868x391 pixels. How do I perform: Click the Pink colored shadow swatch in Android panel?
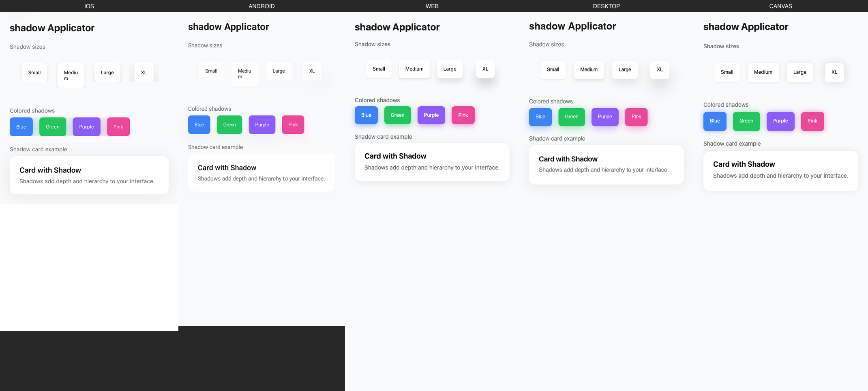click(x=293, y=125)
